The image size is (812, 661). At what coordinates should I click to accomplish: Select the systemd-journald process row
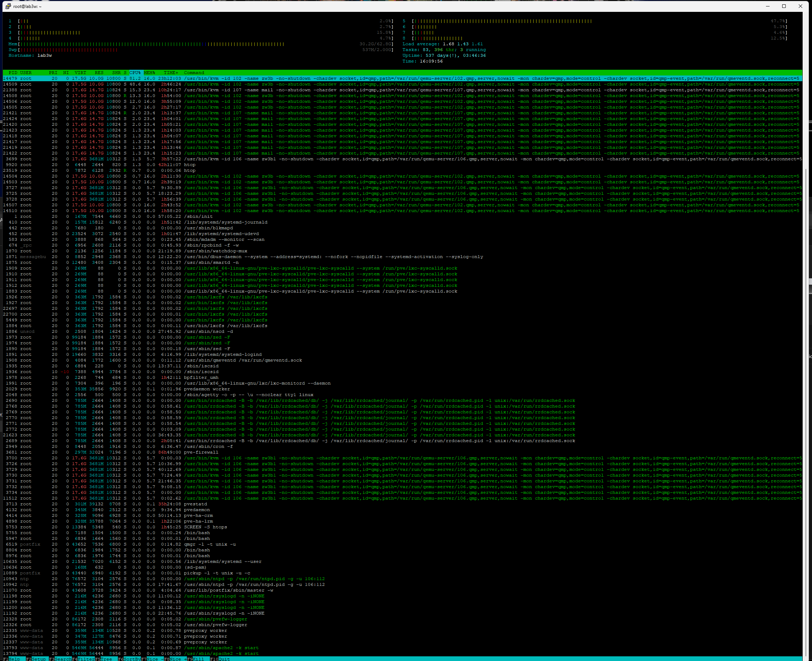(402, 222)
